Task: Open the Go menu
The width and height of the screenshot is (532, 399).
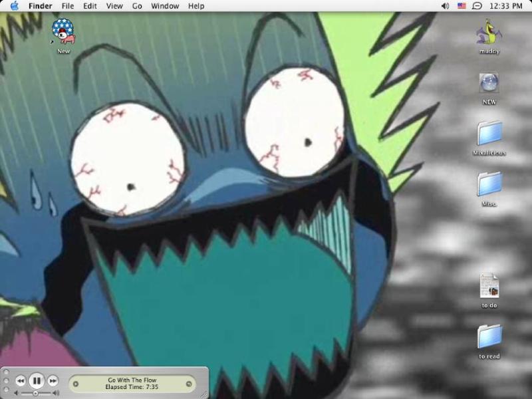Action: [137, 6]
